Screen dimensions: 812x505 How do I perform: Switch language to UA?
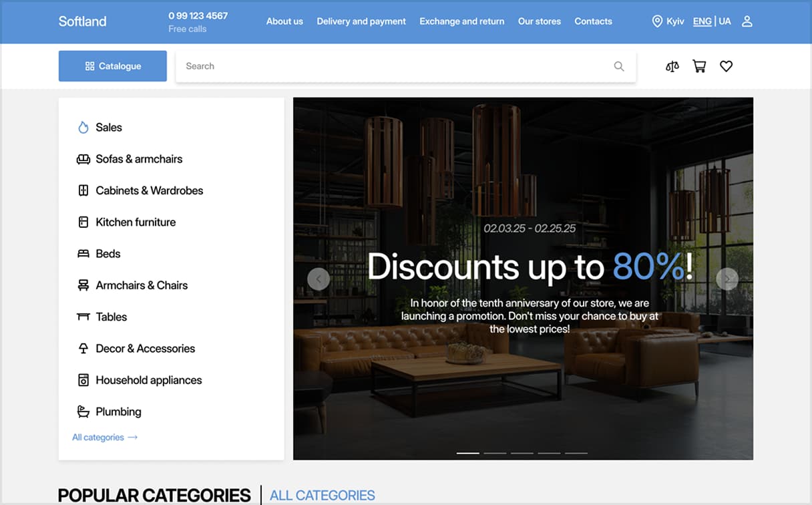[725, 21]
